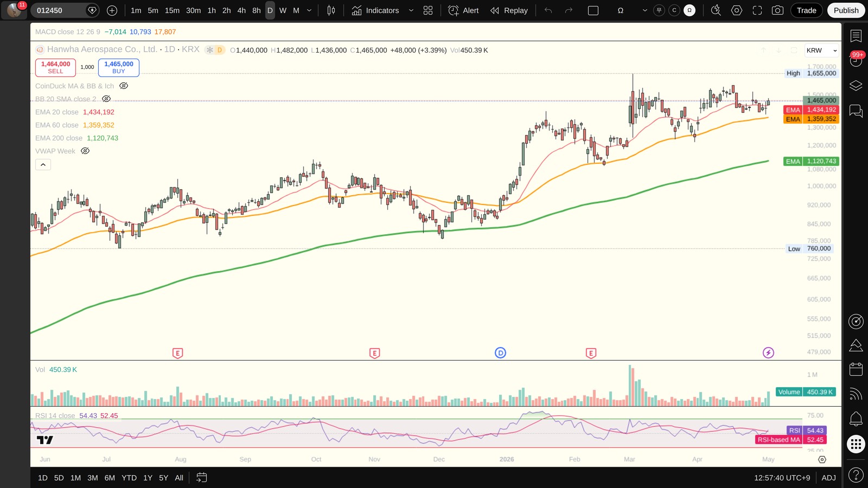The width and height of the screenshot is (868, 488).
Task: Click the dividend D marker on timeline
Action: [x=500, y=353]
